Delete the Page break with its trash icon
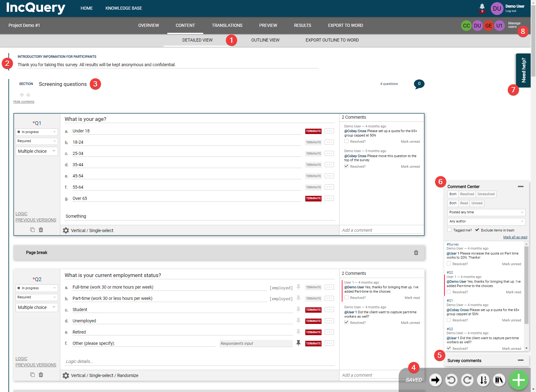Viewport: 536px width, 392px height. (x=416, y=252)
